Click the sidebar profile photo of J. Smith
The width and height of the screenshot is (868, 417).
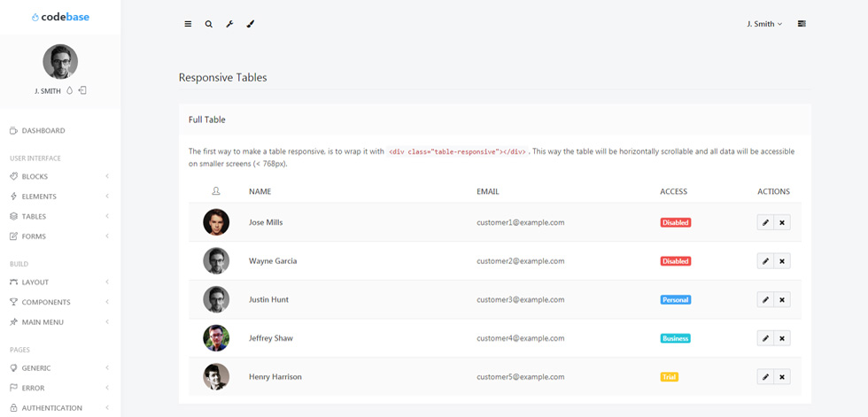tap(60, 61)
